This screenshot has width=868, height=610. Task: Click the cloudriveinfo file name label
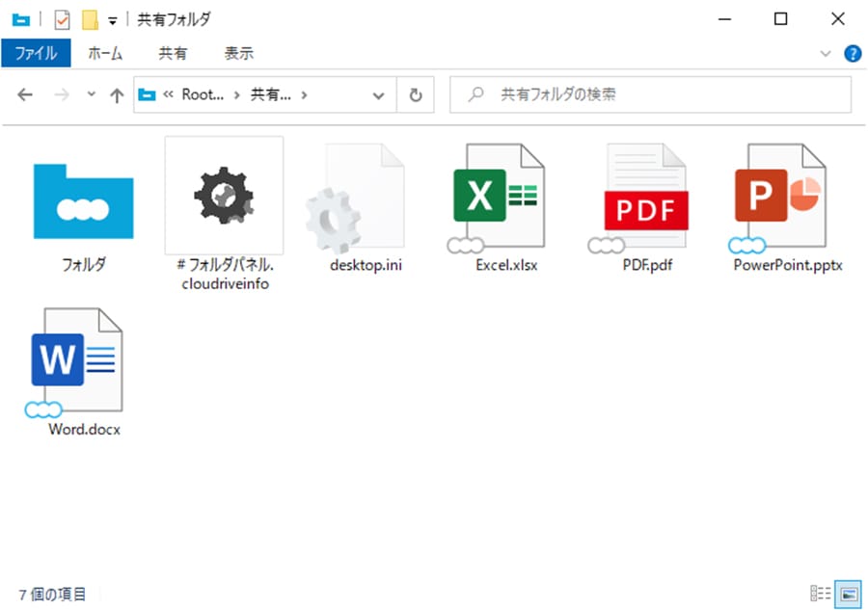225,274
